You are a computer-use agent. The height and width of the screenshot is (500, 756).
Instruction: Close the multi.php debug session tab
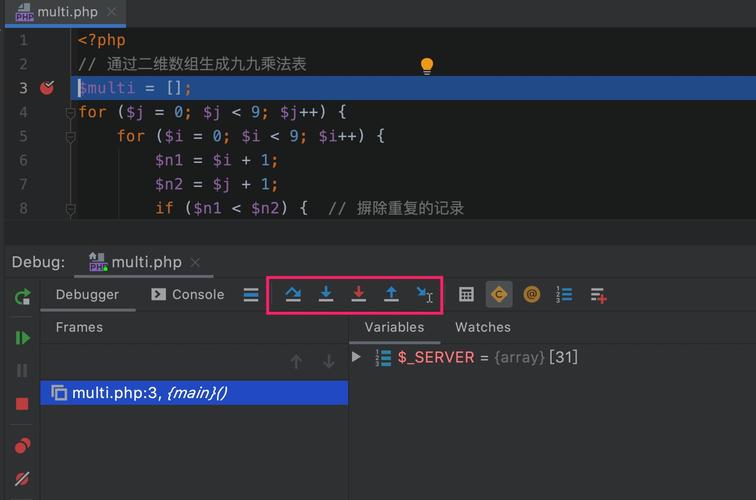pyautogui.click(x=195, y=262)
